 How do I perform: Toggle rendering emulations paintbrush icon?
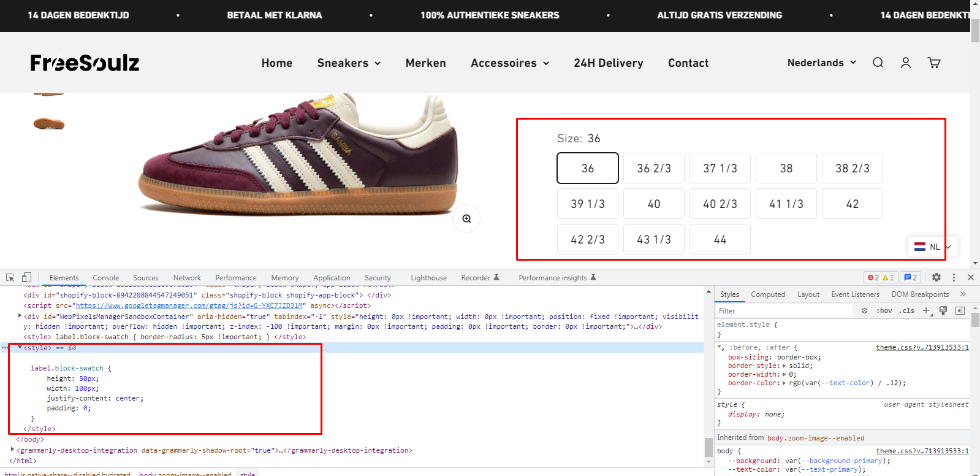click(x=943, y=310)
